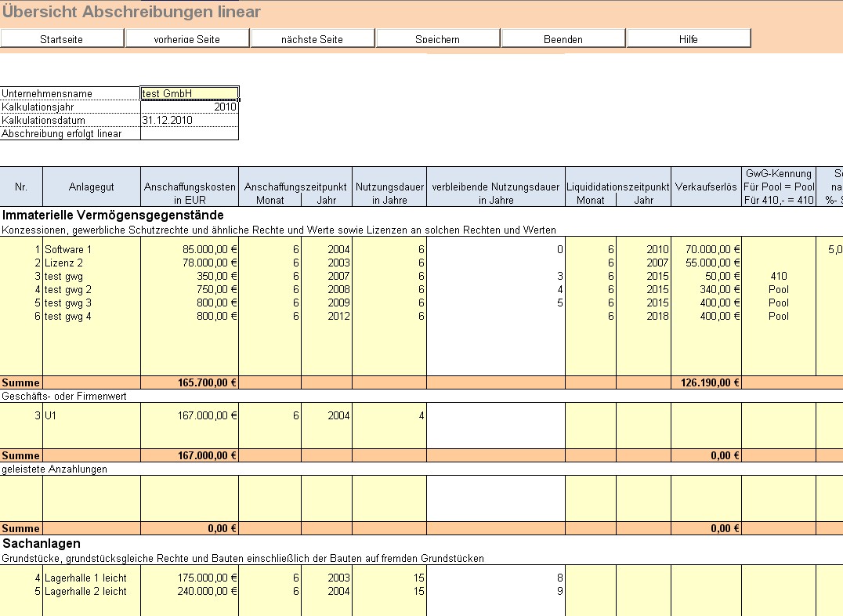Select the 126.190,00 € sum cell
This screenshot has height=616, width=843.
coord(706,382)
